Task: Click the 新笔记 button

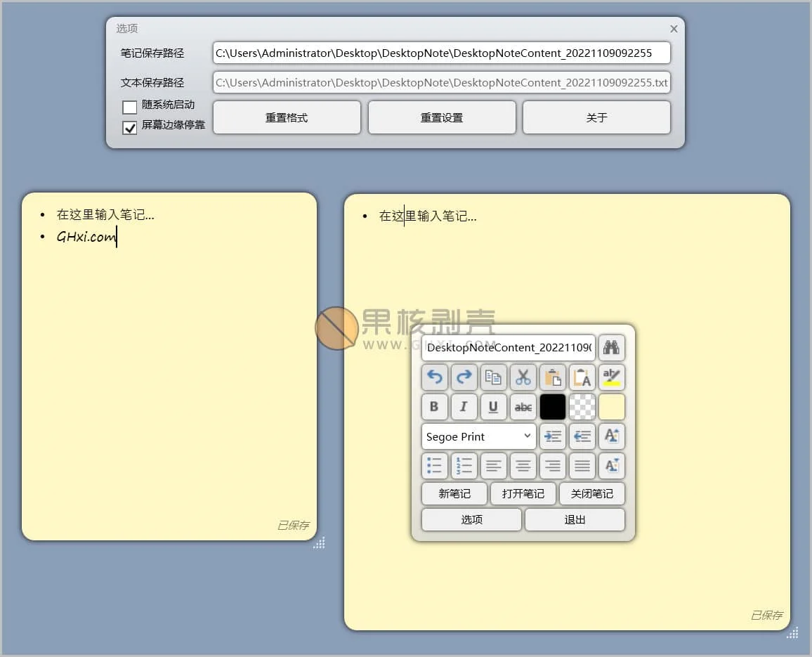Action: coord(454,494)
